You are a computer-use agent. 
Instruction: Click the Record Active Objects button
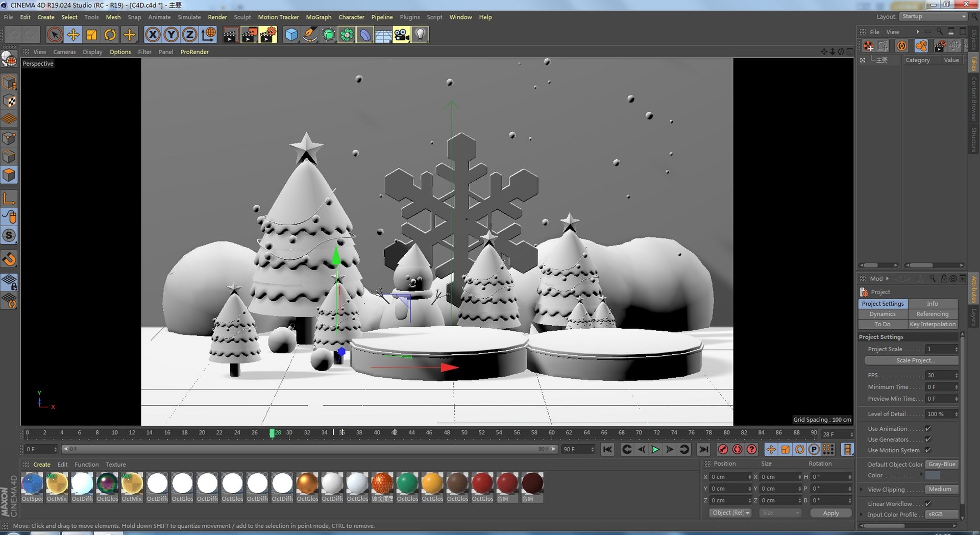click(723, 449)
